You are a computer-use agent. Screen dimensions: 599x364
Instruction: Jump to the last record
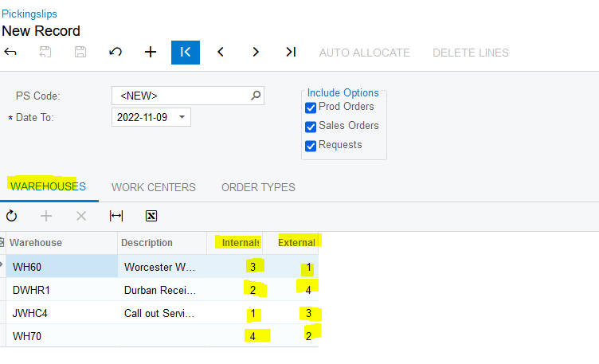(291, 53)
